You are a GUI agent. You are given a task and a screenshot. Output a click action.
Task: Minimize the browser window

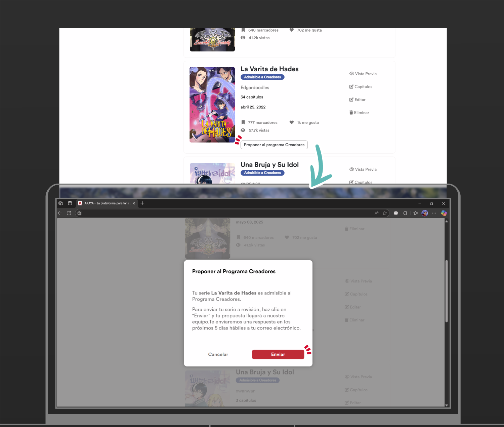click(x=420, y=203)
